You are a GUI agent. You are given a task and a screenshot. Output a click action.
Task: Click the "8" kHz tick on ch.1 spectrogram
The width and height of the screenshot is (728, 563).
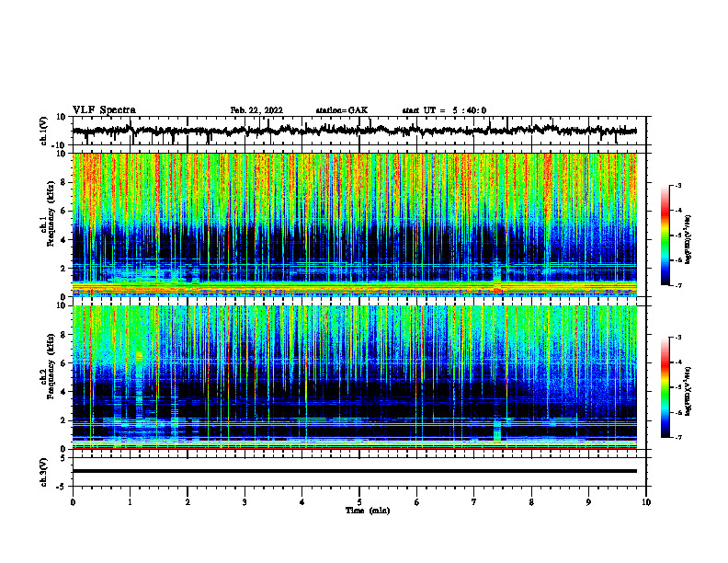click(x=64, y=182)
